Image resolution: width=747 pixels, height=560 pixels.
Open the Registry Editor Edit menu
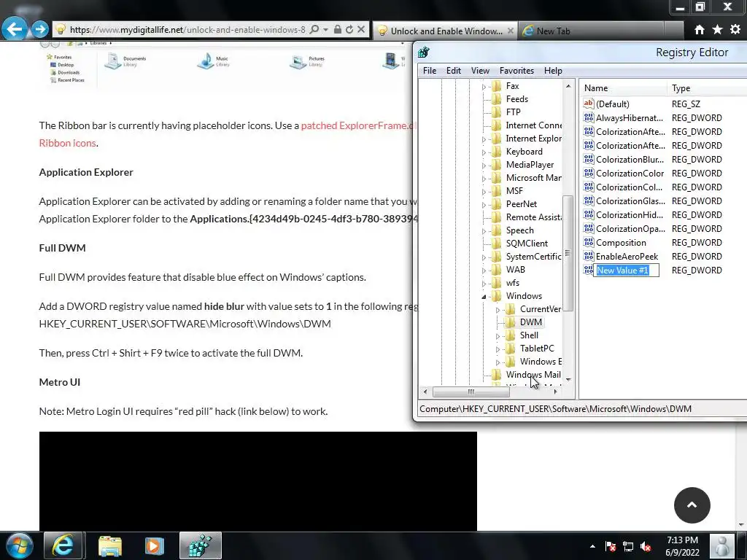click(x=454, y=71)
